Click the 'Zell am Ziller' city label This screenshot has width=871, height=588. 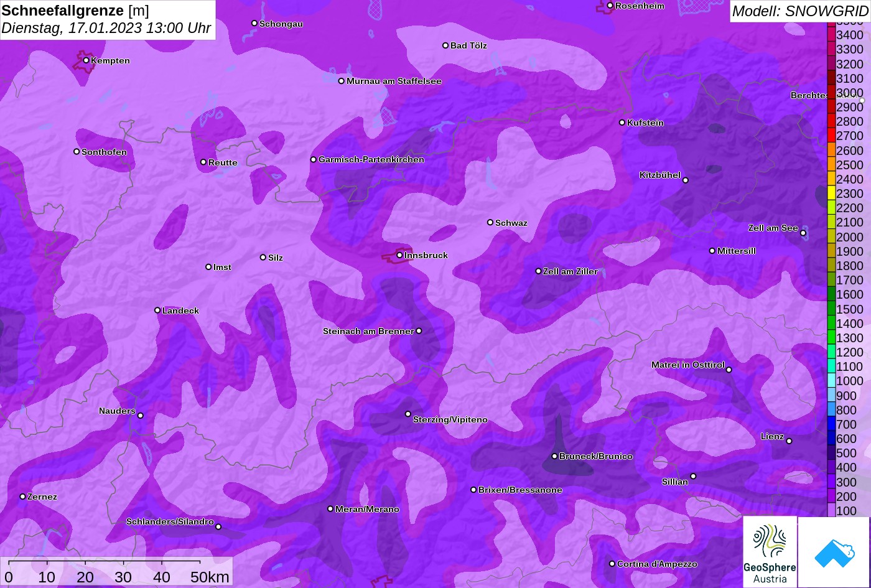pyautogui.click(x=571, y=271)
